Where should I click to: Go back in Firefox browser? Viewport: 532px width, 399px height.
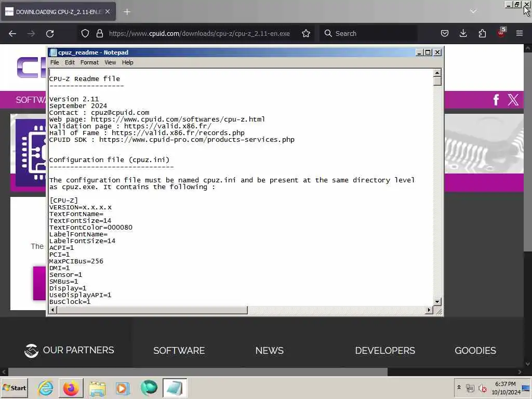(12, 33)
